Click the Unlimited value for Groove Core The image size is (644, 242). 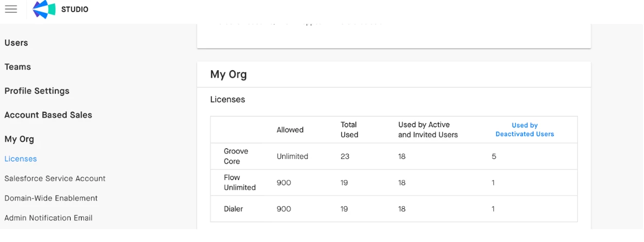tap(292, 156)
